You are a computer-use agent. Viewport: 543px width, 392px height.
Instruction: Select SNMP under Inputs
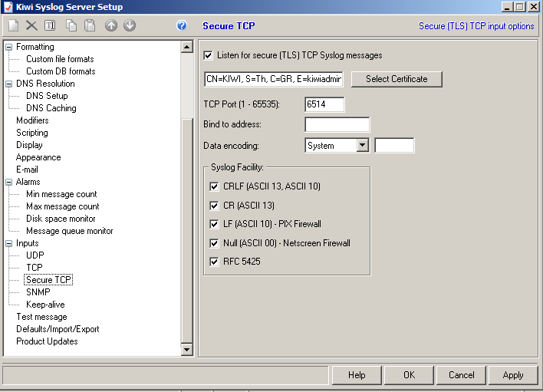38,292
